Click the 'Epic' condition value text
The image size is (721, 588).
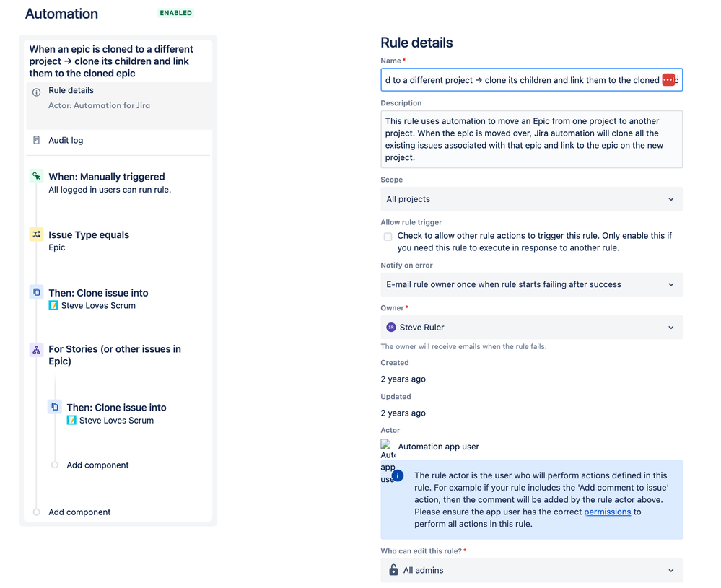pyautogui.click(x=57, y=247)
